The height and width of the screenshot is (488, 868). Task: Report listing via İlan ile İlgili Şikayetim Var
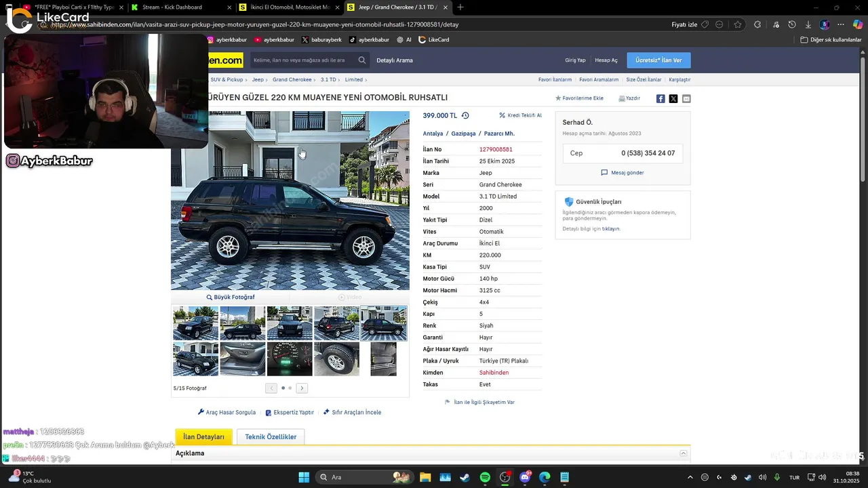[x=479, y=402]
